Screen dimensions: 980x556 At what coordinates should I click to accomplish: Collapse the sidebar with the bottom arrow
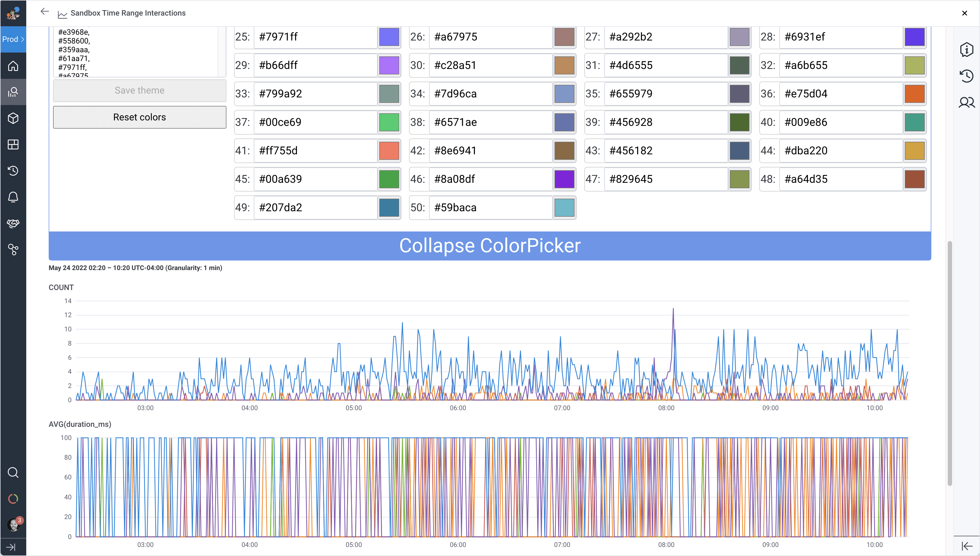(x=13, y=546)
